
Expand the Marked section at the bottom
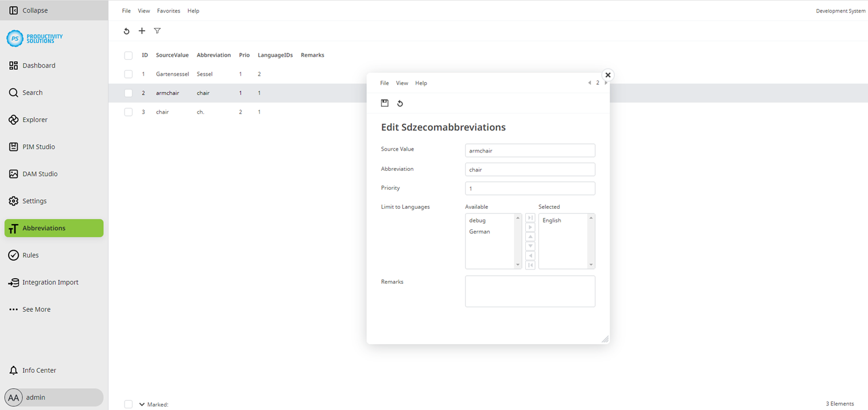[x=141, y=404]
